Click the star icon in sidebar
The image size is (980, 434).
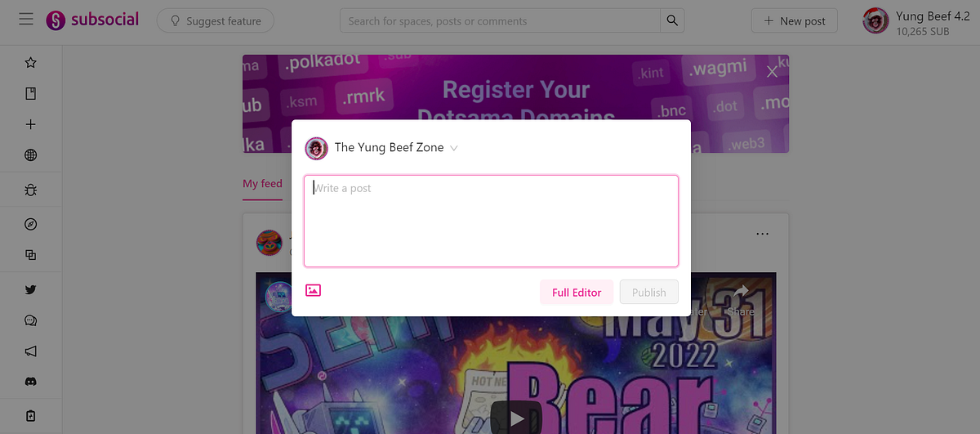point(31,62)
